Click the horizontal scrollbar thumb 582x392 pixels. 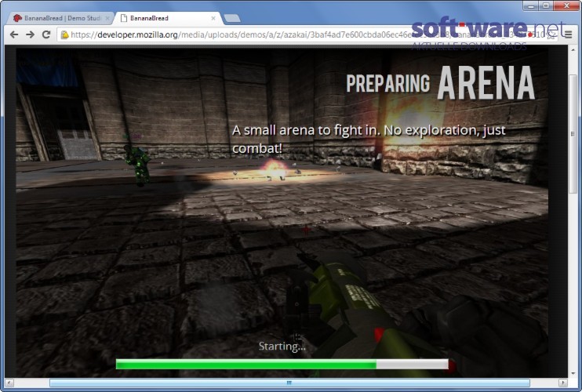click(289, 383)
